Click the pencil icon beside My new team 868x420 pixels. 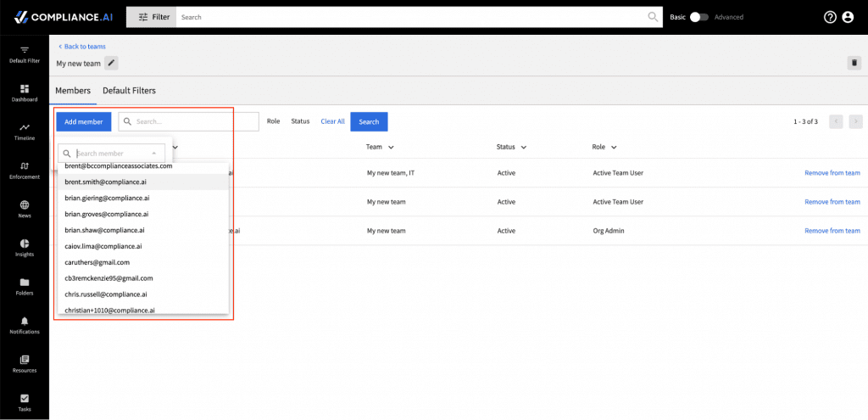[x=111, y=63]
